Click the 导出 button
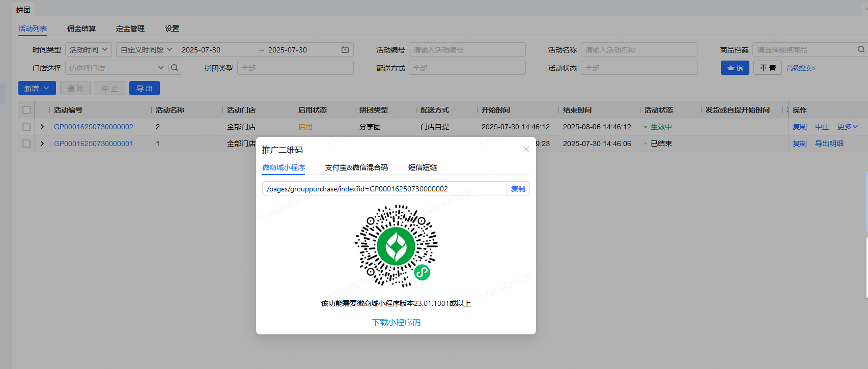The image size is (868, 369). (145, 88)
